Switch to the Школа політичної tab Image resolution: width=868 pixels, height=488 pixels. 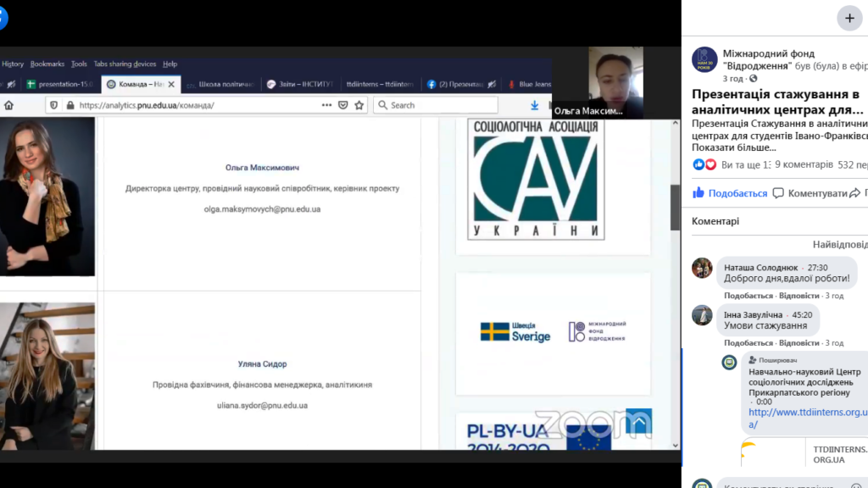point(221,84)
